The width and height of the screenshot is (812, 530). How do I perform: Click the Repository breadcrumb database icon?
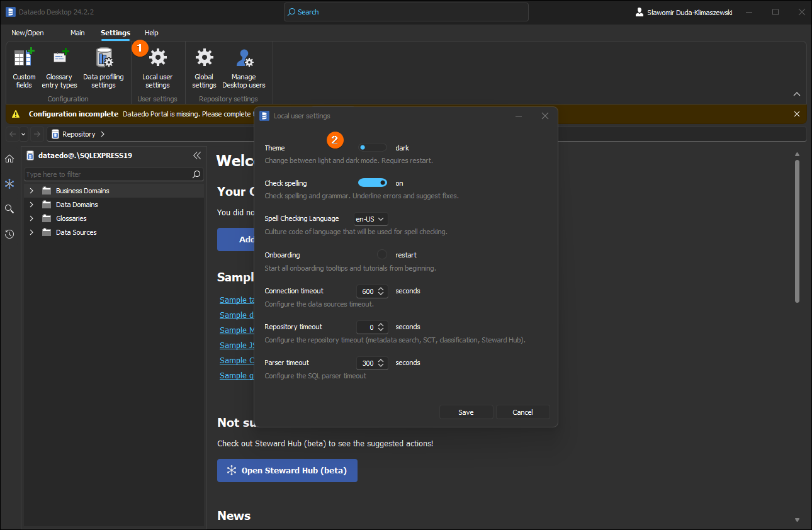tap(55, 134)
